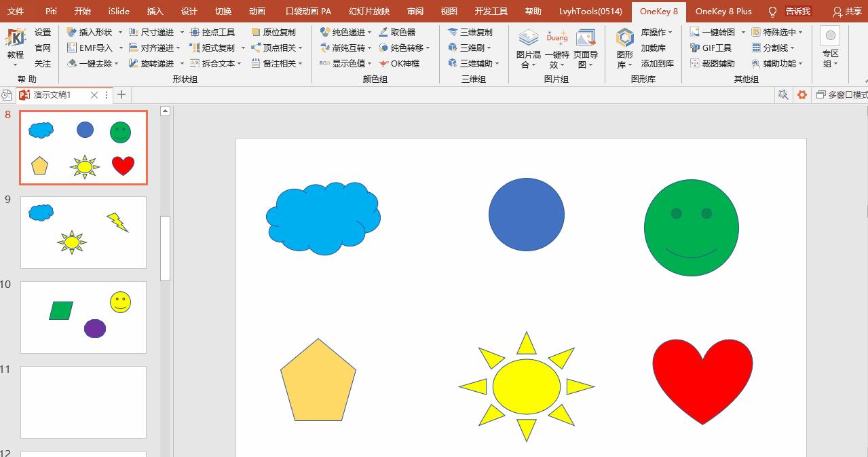Click the orange gear icon beside 多窗口模式
Viewport: 868px width, 457px height.
click(x=802, y=94)
